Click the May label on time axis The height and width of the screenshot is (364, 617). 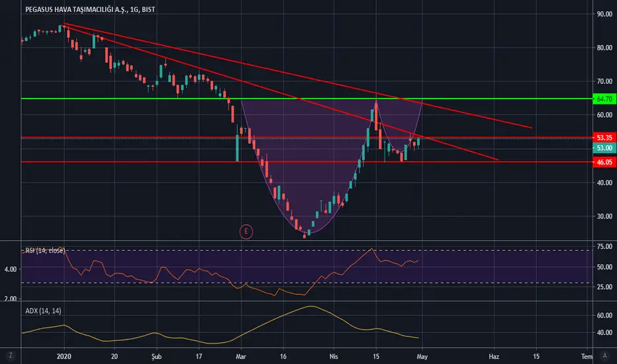coord(422,356)
